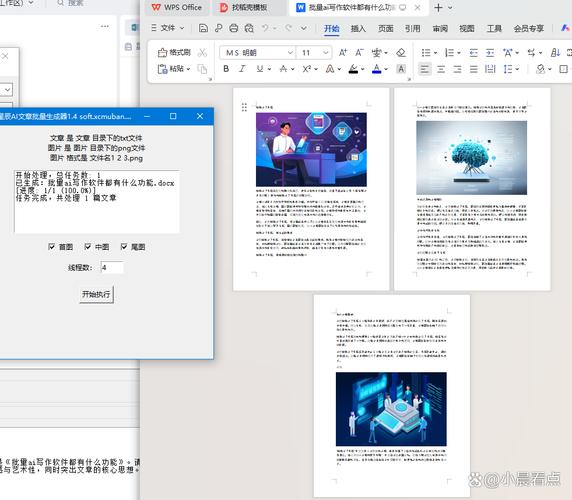Justify the paragraph text
Viewport: 572px width, 500px height.
point(474,69)
